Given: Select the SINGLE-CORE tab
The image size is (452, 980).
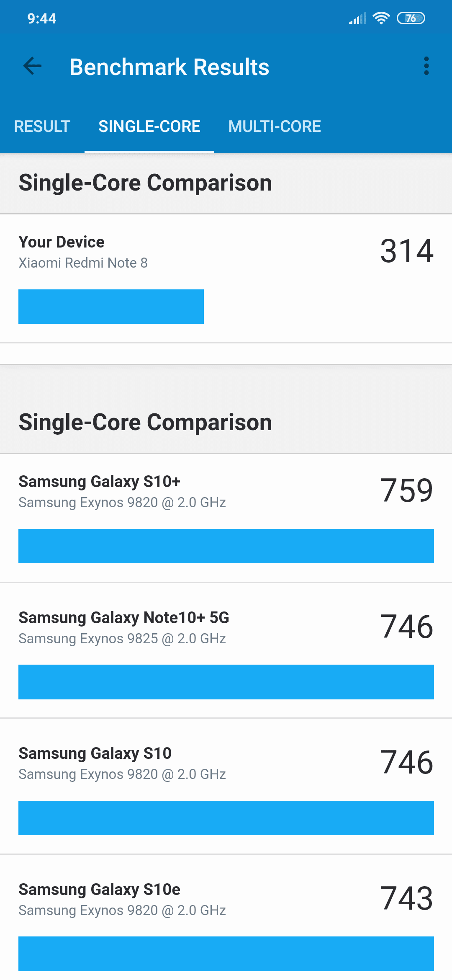Looking at the screenshot, I should pos(149,126).
